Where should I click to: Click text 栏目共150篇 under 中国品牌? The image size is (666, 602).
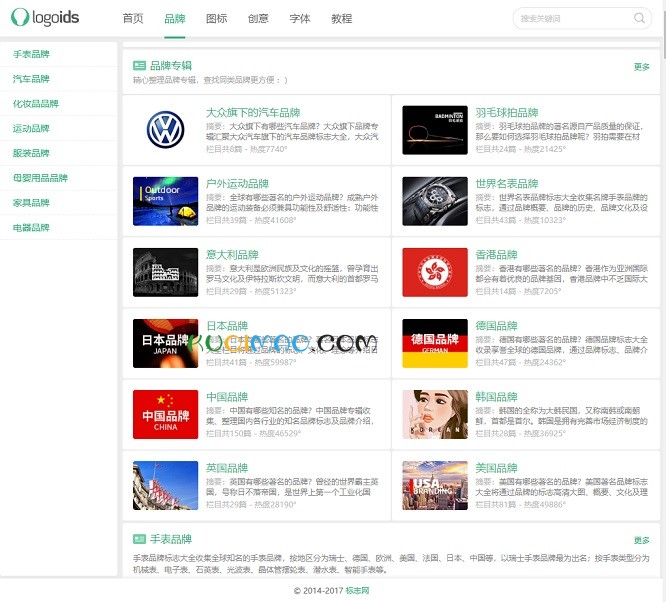click(x=229, y=433)
